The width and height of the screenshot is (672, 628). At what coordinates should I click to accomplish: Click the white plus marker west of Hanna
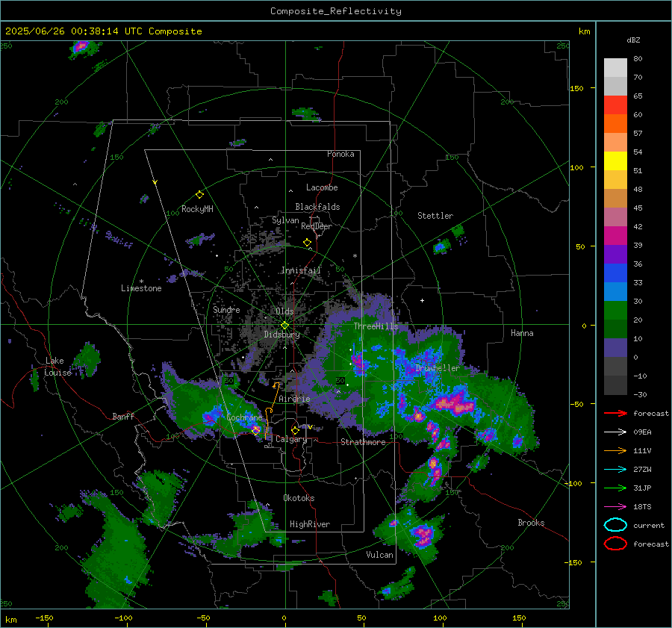pos(422,300)
